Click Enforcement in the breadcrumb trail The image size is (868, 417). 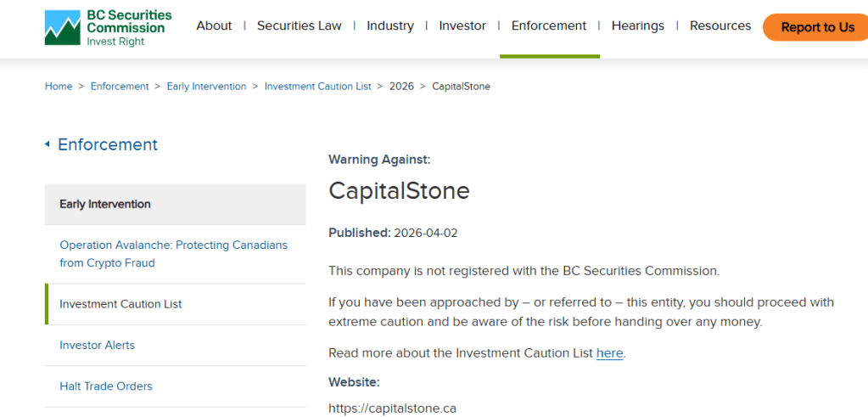pyautogui.click(x=120, y=87)
